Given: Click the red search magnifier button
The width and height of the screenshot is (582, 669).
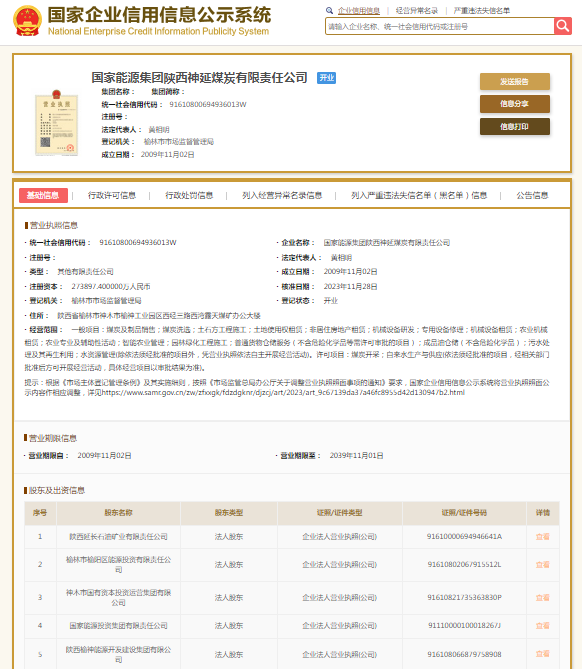Looking at the screenshot, I should click(x=563, y=26).
